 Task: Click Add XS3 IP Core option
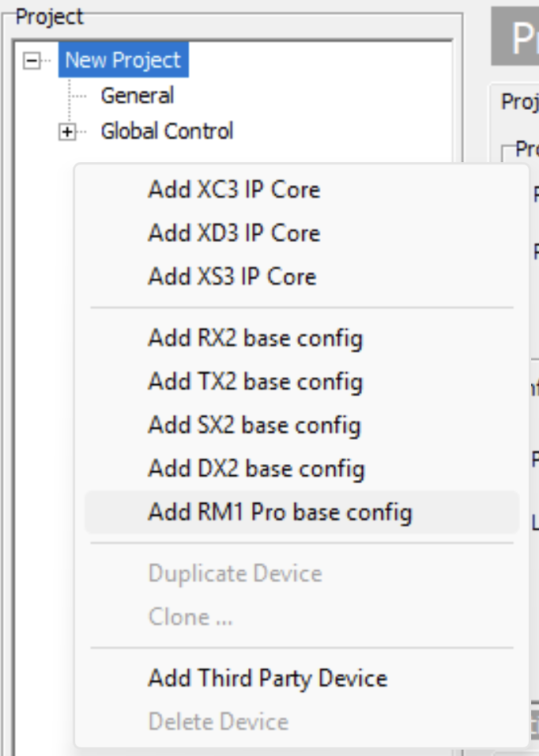pyautogui.click(x=232, y=277)
